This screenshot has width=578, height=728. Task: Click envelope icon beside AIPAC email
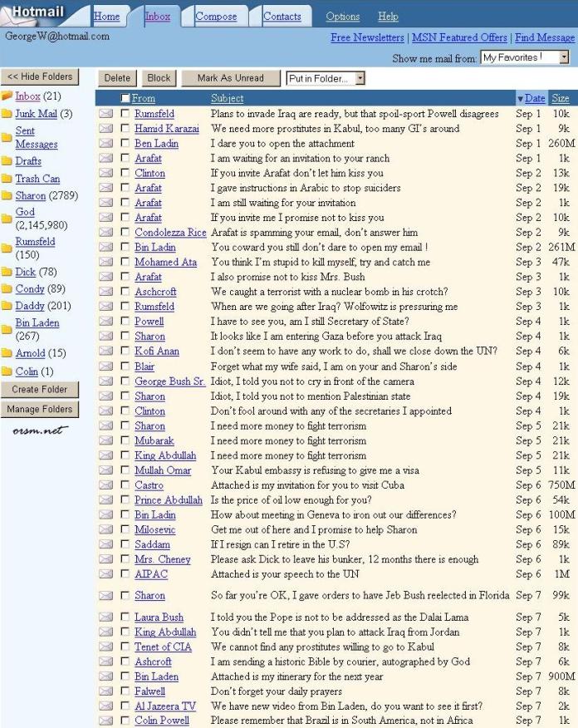pos(106,574)
